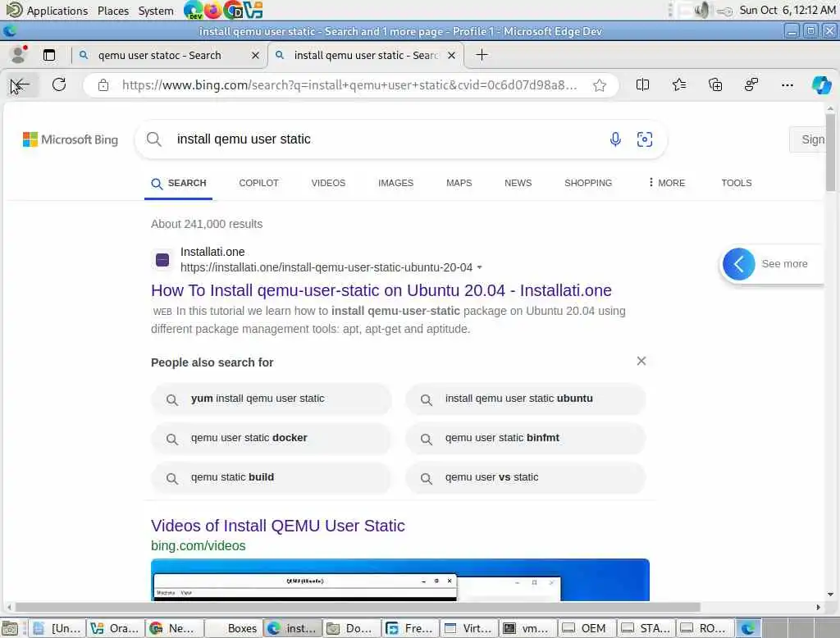Switch to the VIDEOS search tab
Image resolution: width=840 pixels, height=638 pixels.
tap(328, 183)
